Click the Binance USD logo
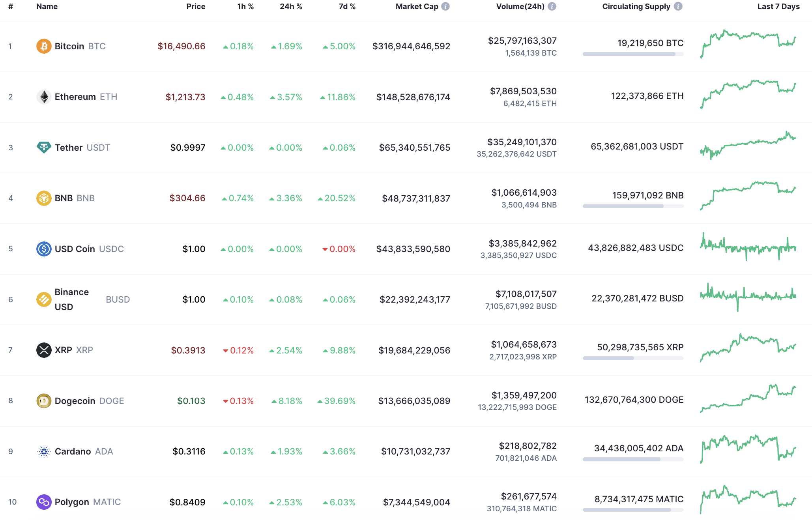The height and width of the screenshot is (520, 812). point(44,299)
